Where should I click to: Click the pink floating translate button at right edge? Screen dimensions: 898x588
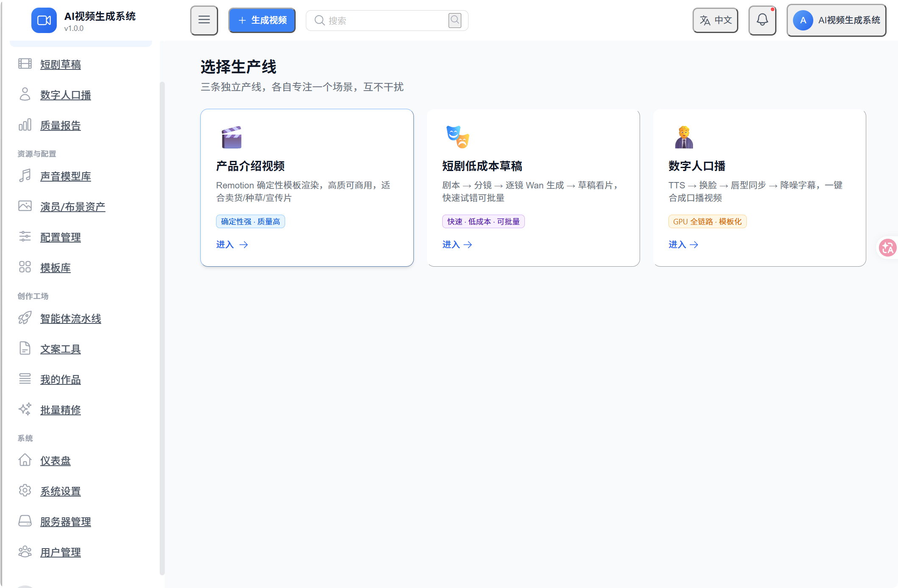887,248
